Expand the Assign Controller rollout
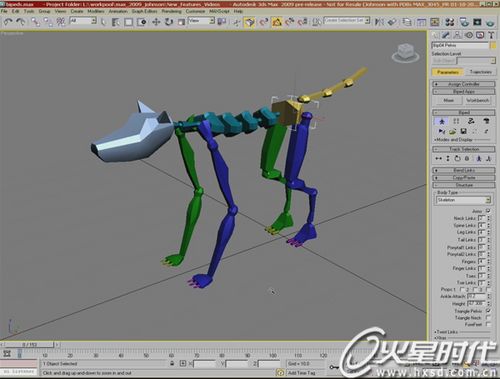500x379 pixels. [464, 84]
